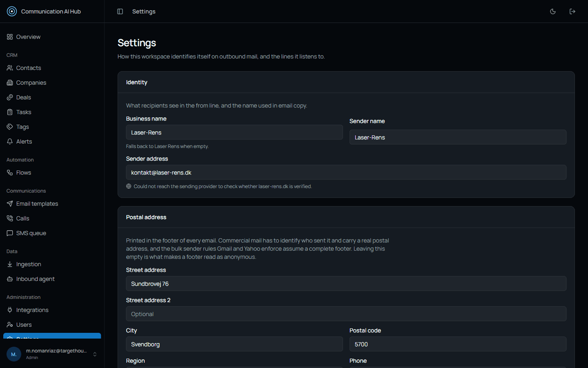The height and width of the screenshot is (368, 588).
Task: Click the Settings breadcrumb title in header
Action: coord(144,11)
